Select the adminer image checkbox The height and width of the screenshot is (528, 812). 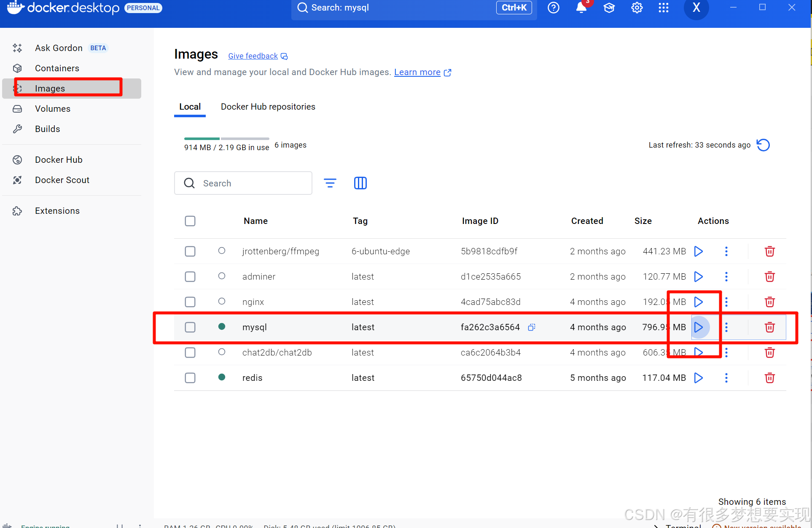click(190, 277)
